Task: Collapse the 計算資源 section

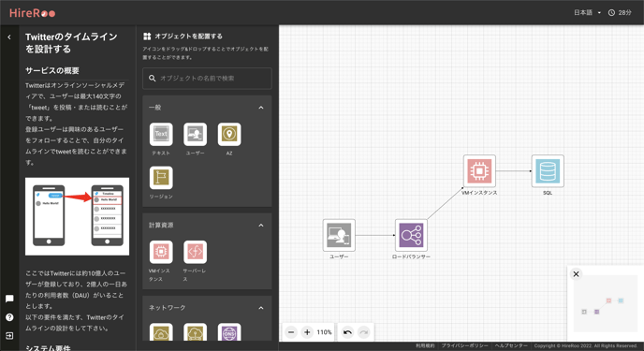Action: point(261,226)
